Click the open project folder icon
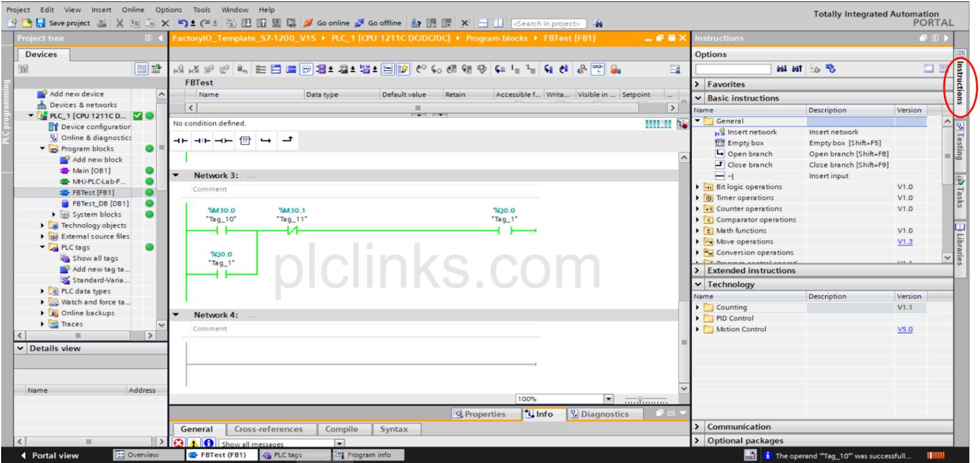Screen dimensions: 980x463 (26, 23)
